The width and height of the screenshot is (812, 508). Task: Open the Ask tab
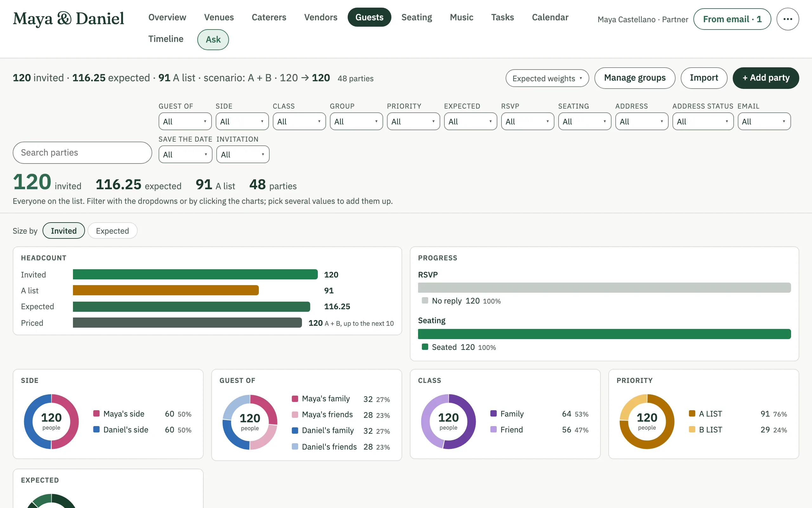click(x=213, y=40)
